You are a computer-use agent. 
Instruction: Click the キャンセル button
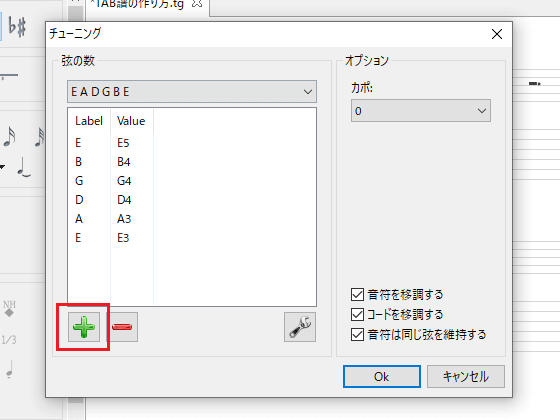tap(466, 376)
